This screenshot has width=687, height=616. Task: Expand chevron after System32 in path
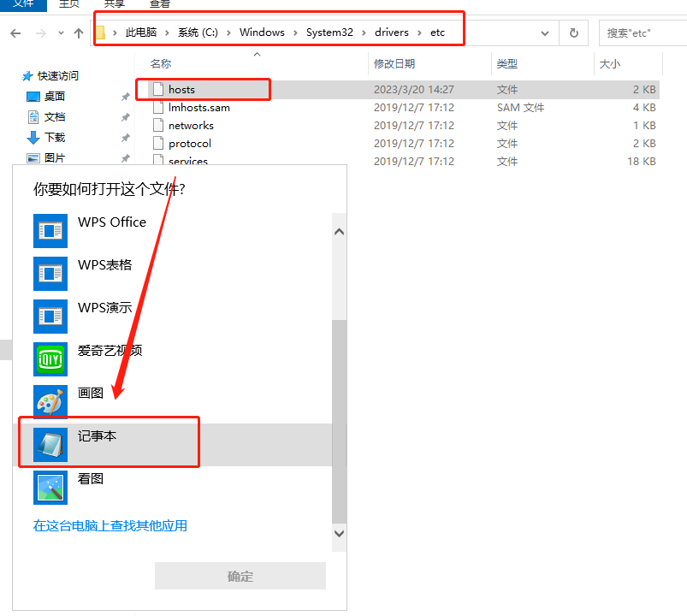364,33
